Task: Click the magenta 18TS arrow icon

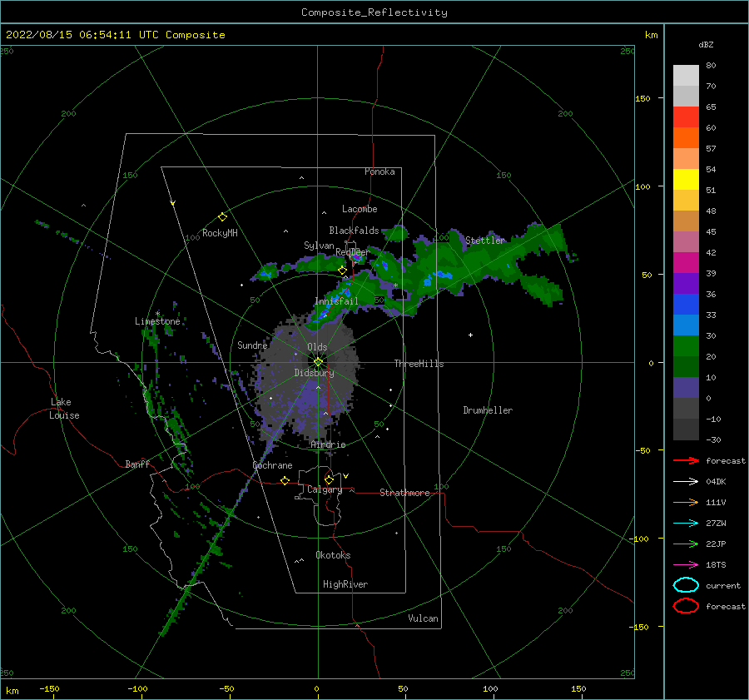Action: pos(686,565)
